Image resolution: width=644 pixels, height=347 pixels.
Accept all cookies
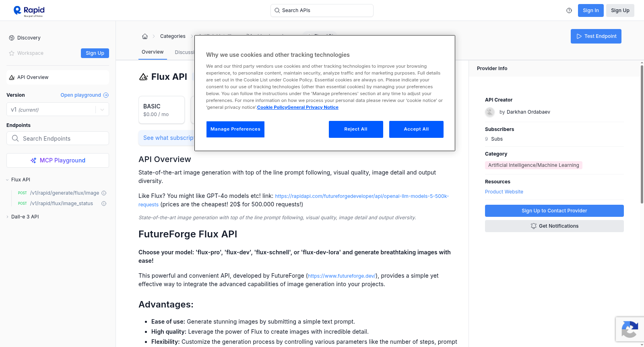pyautogui.click(x=416, y=129)
